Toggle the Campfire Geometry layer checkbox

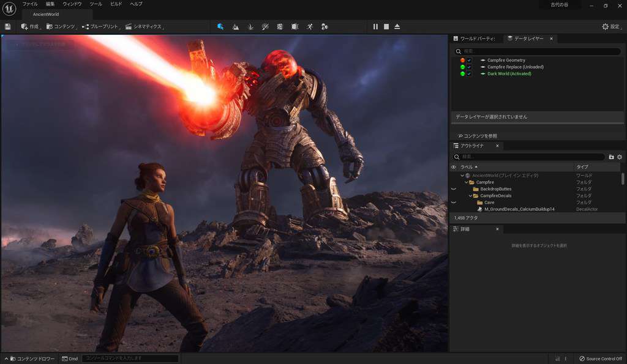click(x=469, y=61)
